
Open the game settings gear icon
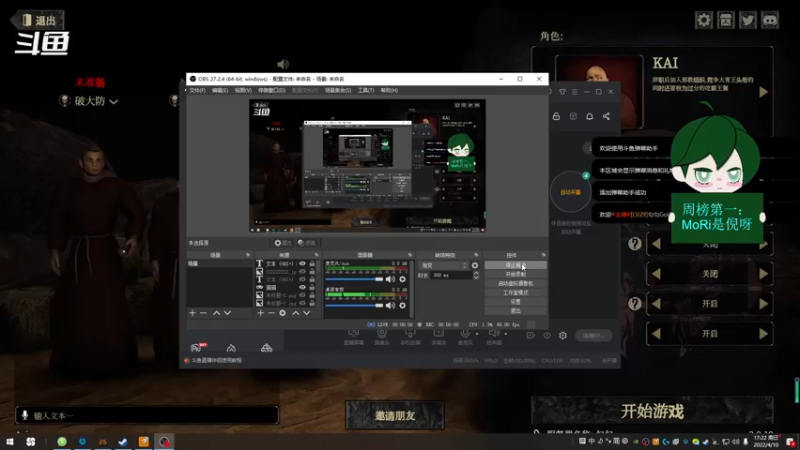tap(704, 20)
